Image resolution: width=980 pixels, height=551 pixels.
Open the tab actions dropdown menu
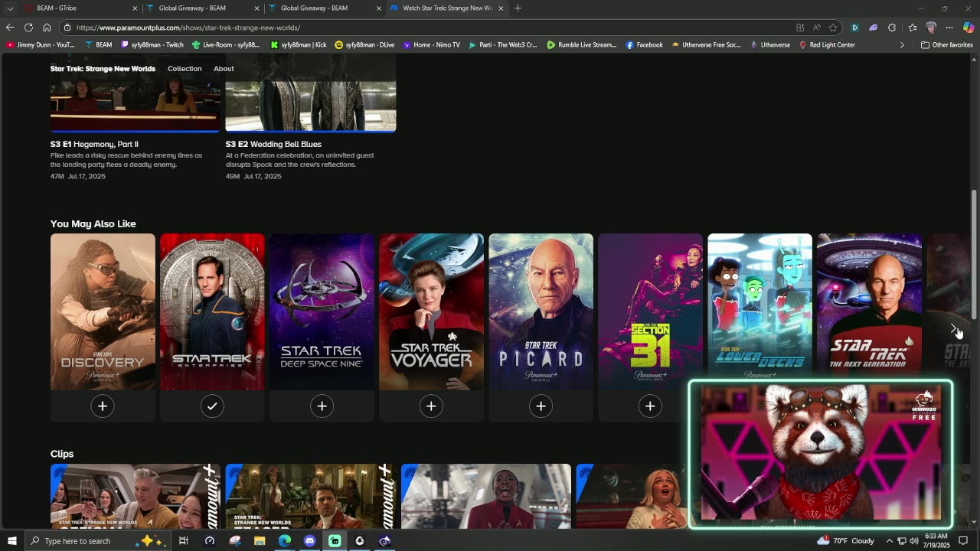coord(10,8)
